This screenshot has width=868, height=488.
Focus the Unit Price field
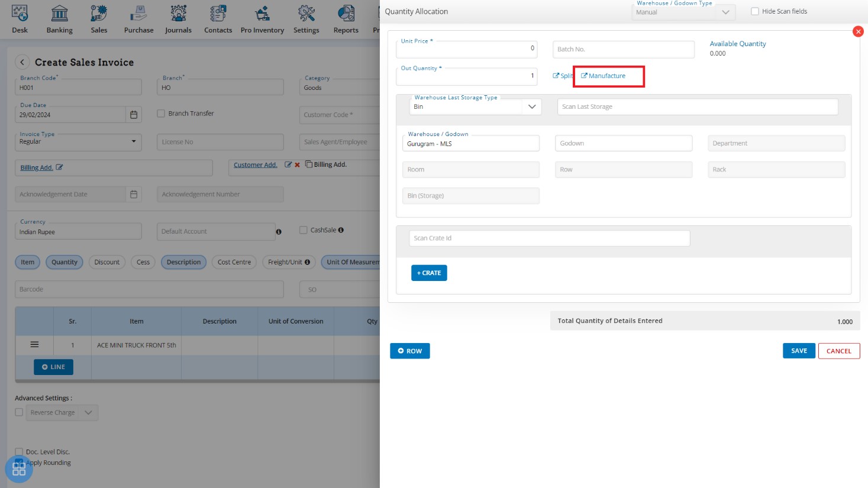point(466,49)
